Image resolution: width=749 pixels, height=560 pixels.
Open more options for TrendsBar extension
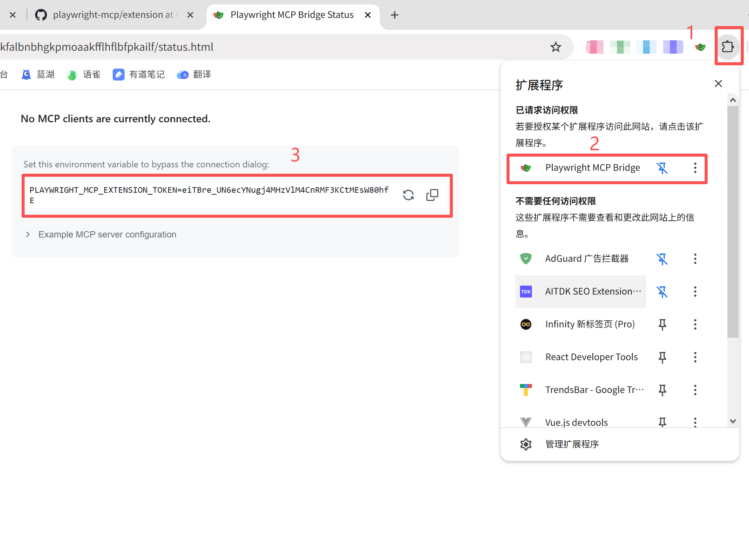695,390
